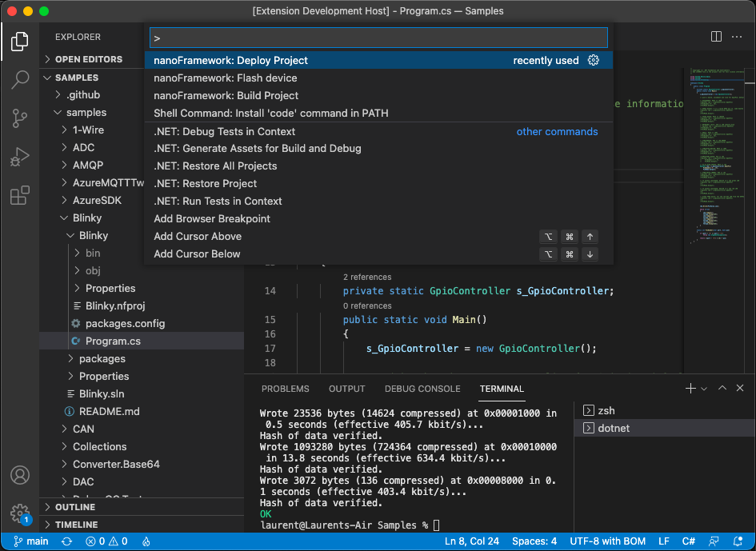
Task: Select the dotnet terminal instance
Action: pyautogui.click(x=664, y=428)
